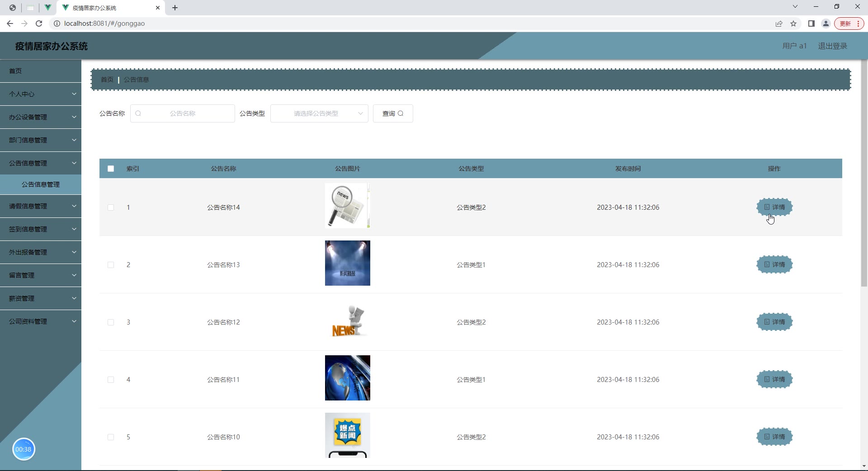This screenshot has height=471, width=868.
Task: Open the 公告类型 dropdown
Action: pyautogui.click(x=319, y=113)
